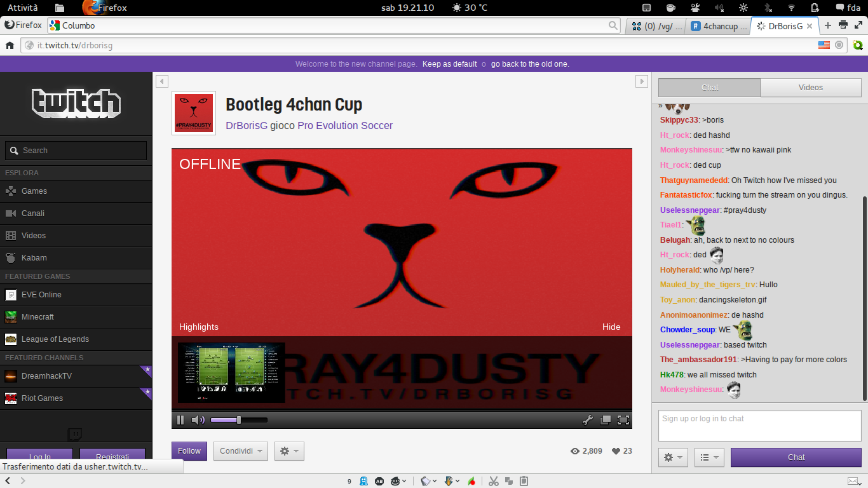This screenshot has height=488, width=868.
Task: Click the purple Chat send button
Action: tap(796, 457)
